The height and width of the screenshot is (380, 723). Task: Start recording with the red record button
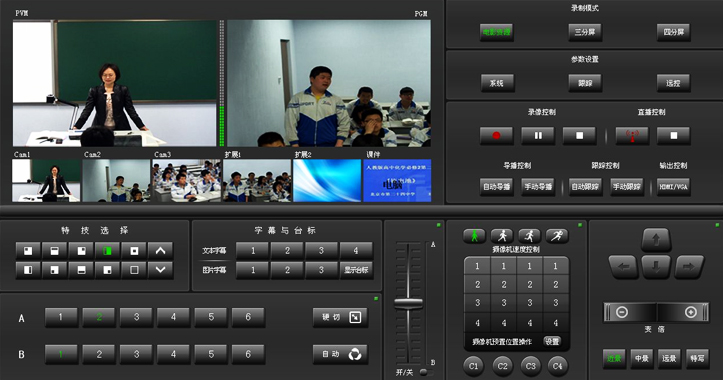(496, 136)
